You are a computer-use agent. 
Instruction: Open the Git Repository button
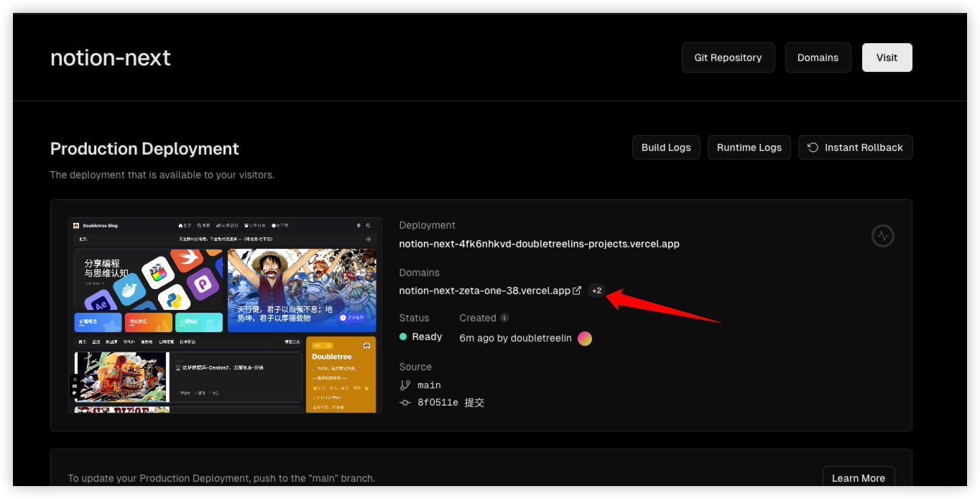[x=728, y=58]
